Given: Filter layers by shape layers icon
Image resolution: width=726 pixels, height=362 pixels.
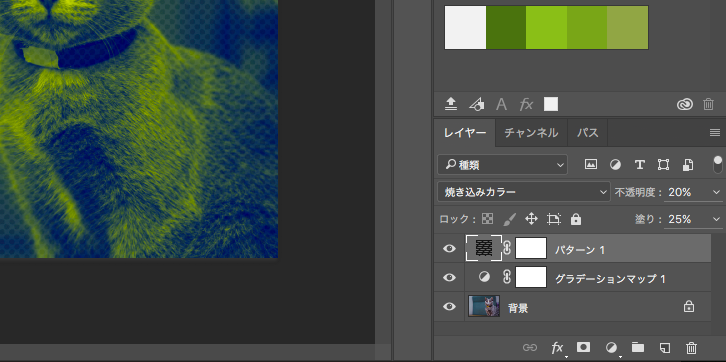Looking at the screenshot, I should [663, 165].
